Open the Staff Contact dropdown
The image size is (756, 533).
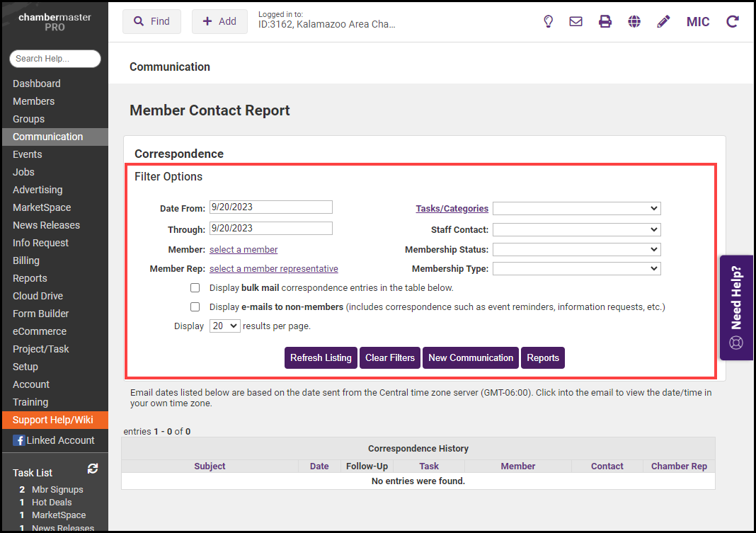pos(576,229)
